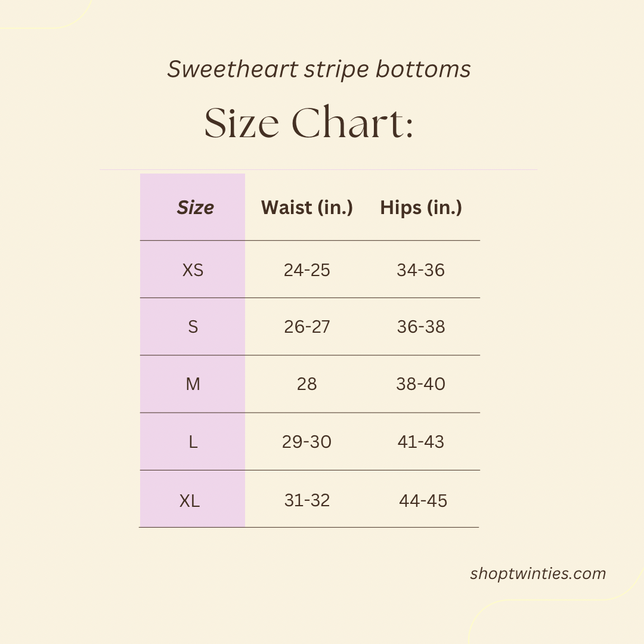Click the S size row label
This screenshot has height=644, width=644.
pos(193,327)
